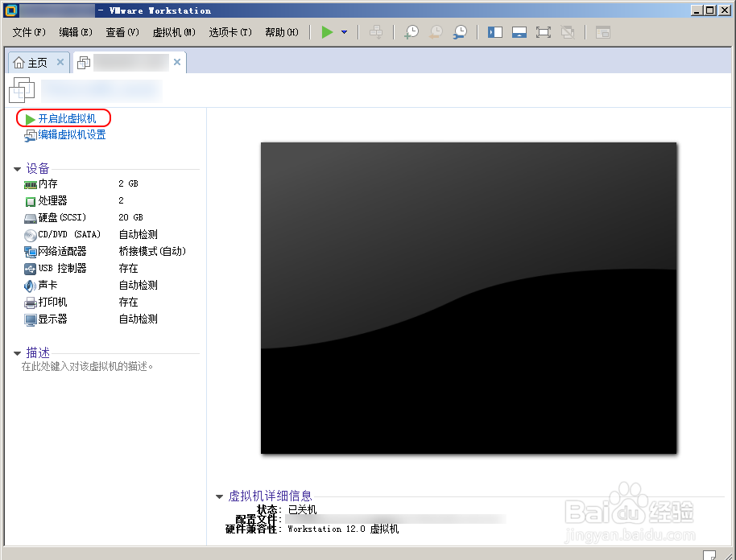Collapse the 设备 section
The image size is (736, 560).
tap(18, 169)
